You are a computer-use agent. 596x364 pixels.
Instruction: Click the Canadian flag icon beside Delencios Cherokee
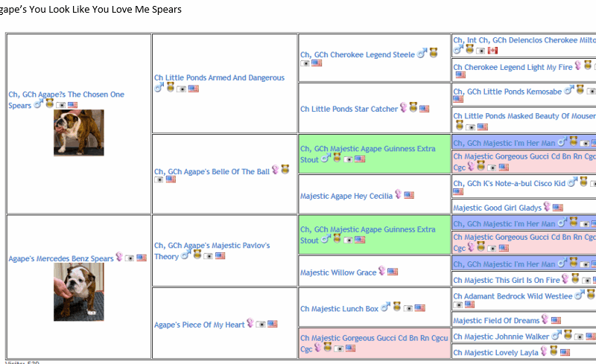(x=492, y=50)
